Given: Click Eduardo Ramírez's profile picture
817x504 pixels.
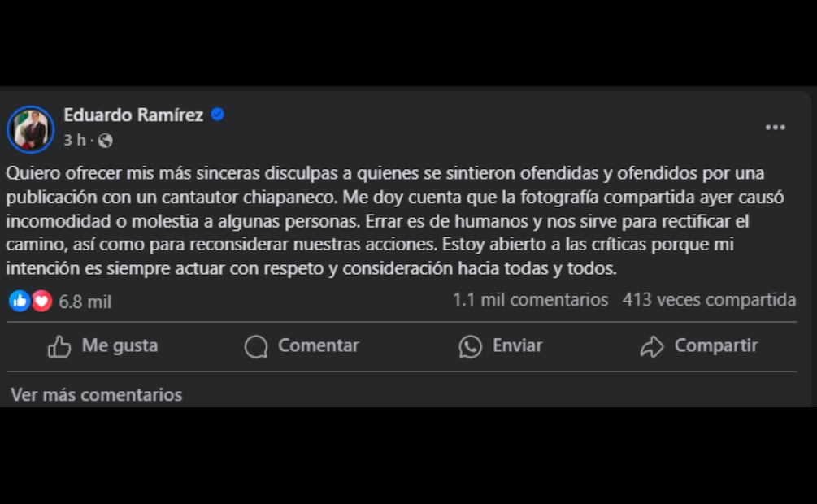Looking at the screenshot, I should [x=31, y=128].
